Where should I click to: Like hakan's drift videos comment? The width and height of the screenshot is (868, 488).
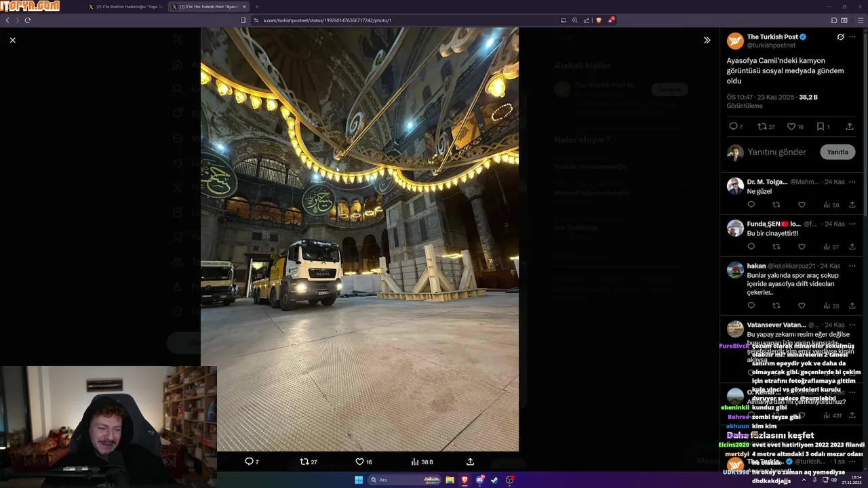click(801, 306)
